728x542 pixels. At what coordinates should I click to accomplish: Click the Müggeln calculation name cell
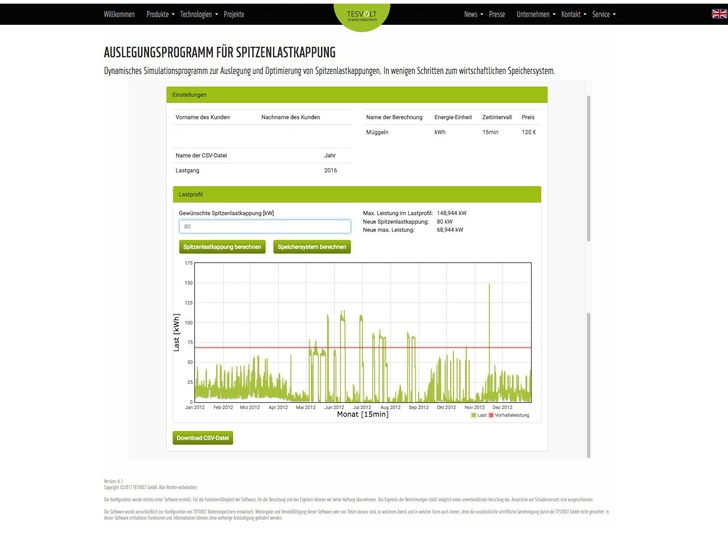[377, 132]
